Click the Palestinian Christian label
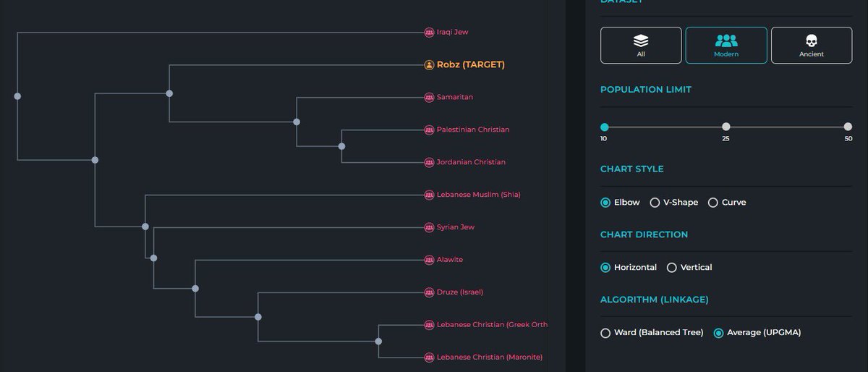868x372 pixels. coord(473,130)
